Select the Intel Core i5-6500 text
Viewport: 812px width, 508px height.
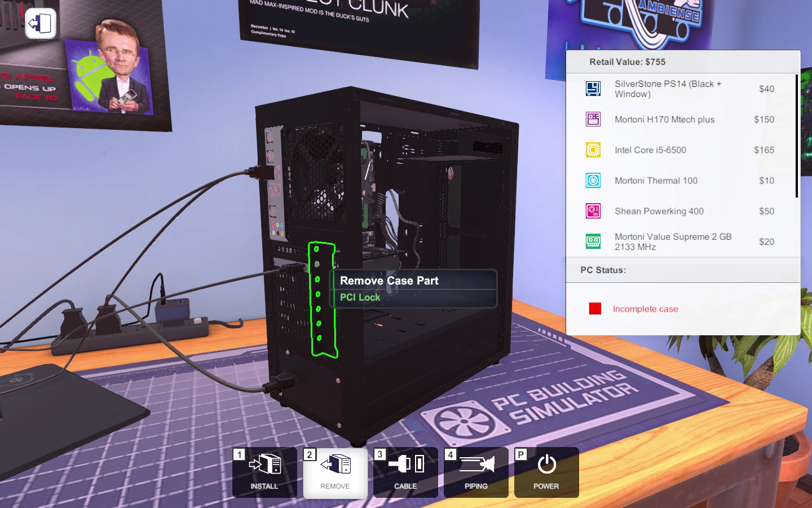coord(650,150)
